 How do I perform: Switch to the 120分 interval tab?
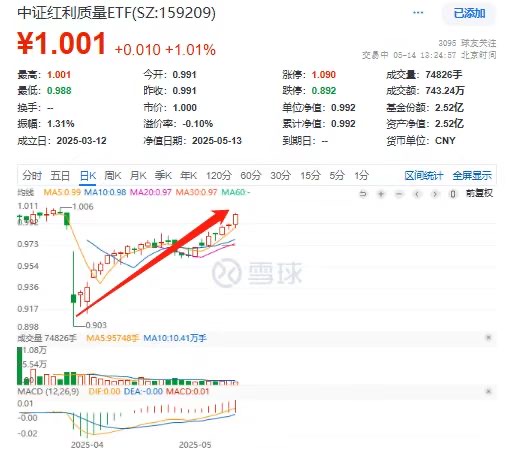[x=219, y=175]
